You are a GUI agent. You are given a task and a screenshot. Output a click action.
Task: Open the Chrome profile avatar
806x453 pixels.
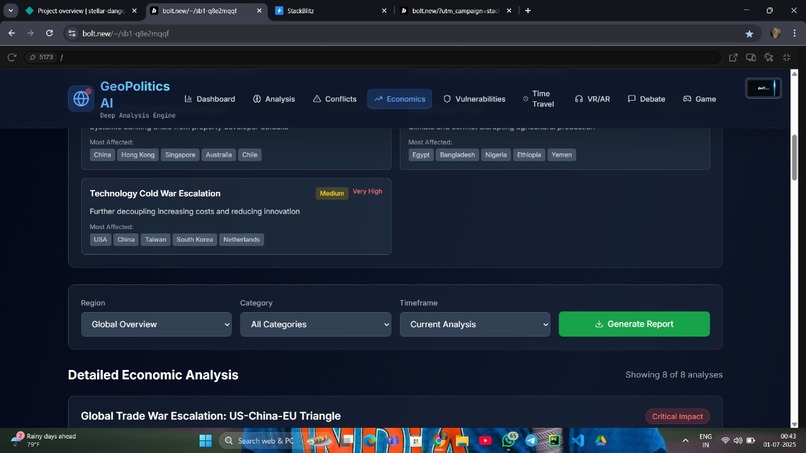[x=776, y=33]
